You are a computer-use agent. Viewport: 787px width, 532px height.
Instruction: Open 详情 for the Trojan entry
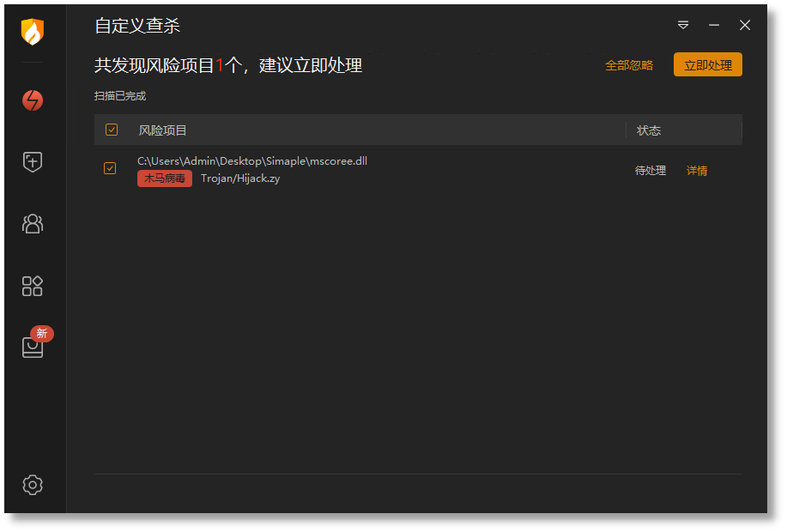[697, 171]
